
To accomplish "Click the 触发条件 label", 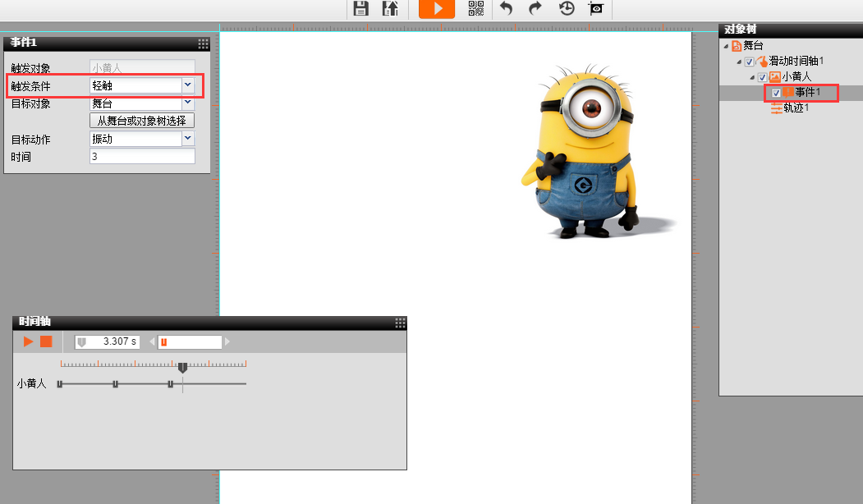I will [x=31, y=86].
